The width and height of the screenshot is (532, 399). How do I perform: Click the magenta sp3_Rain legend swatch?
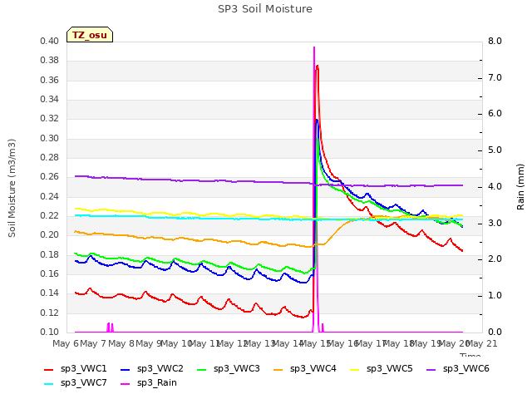(x=126, y=384)
